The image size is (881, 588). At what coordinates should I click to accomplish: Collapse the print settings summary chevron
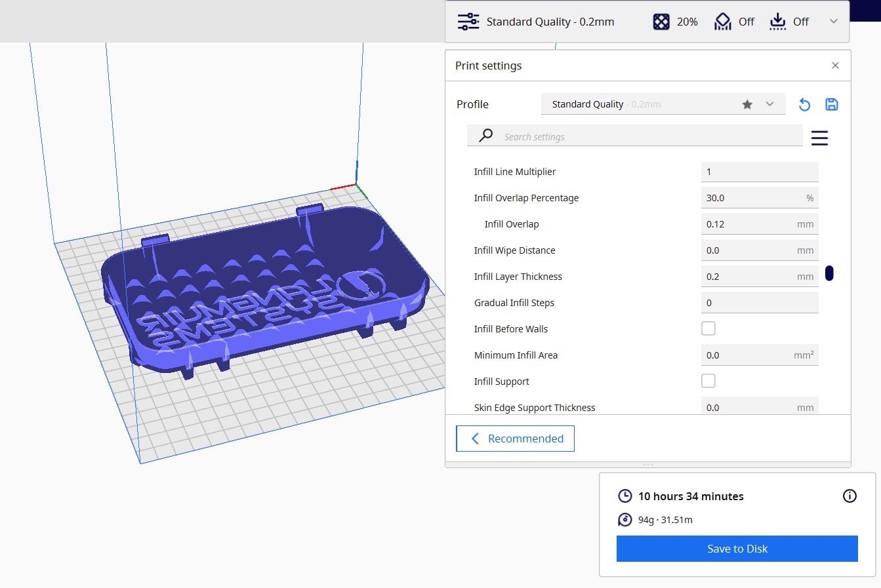(x=834, y=22)
